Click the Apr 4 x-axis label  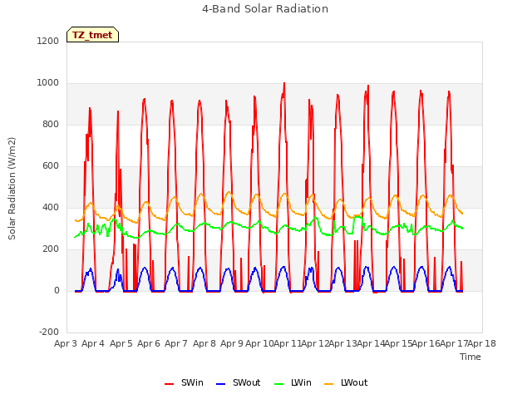(93, 343)
